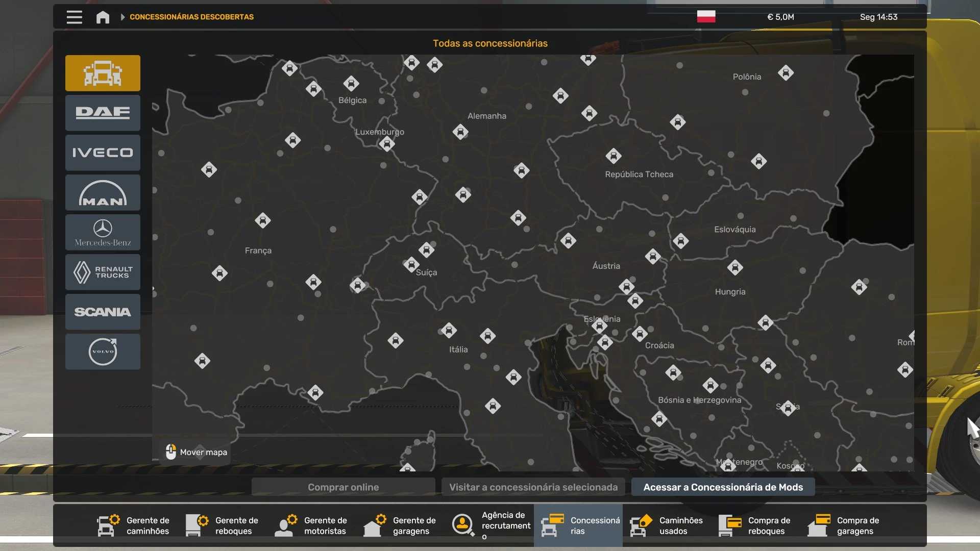
Task: Filter dealerships by DAF brand
Action: 103,113
